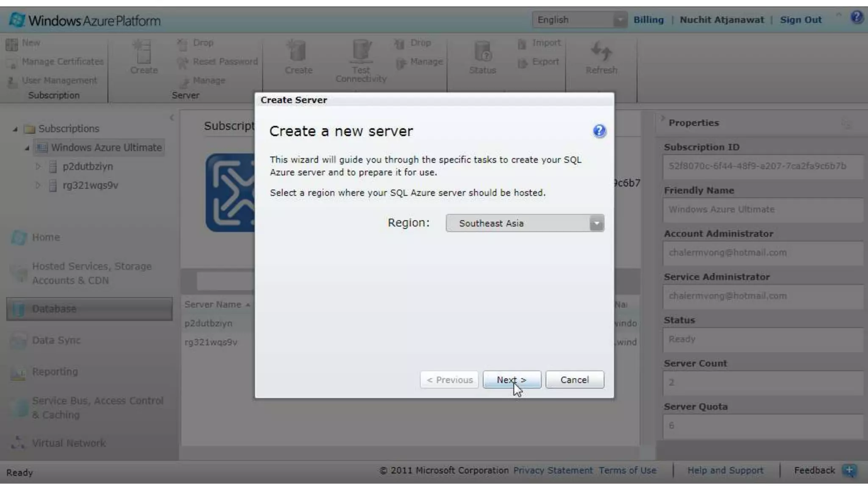Click the Server Create icon in ribbon
868x490 pixels.
click(x=143, y=51)
